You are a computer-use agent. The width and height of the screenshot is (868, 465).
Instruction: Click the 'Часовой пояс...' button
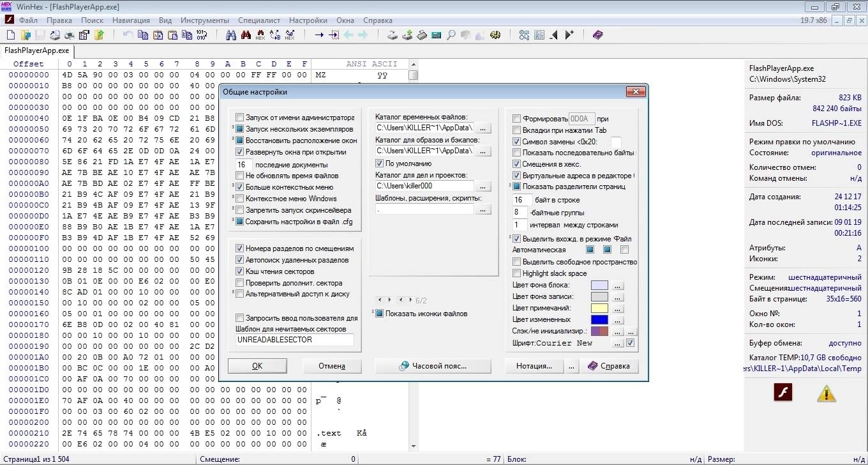pyautogui.click(x=433, y=366)
